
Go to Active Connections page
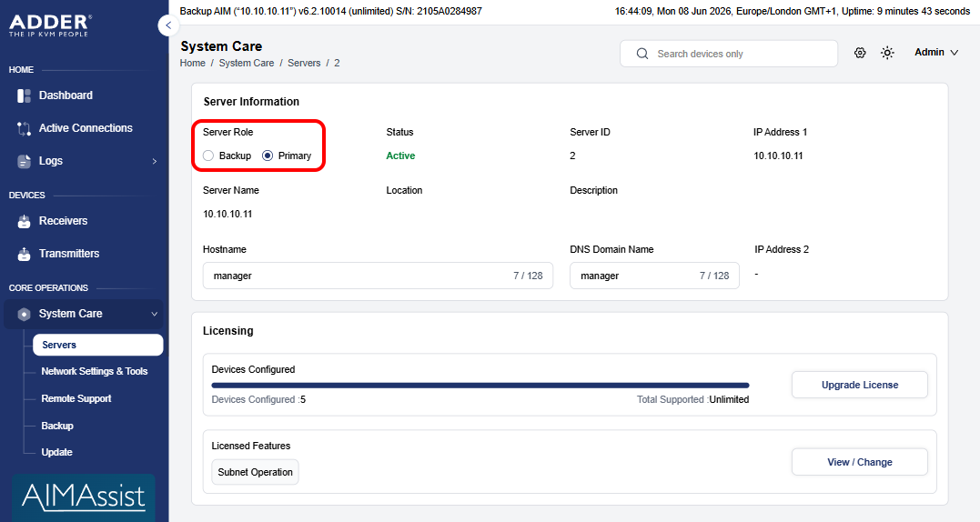(x=86, y=128)
